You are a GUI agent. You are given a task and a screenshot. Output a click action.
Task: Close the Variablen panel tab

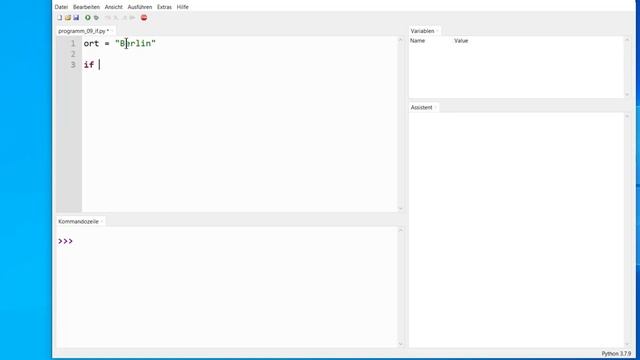coord(438,31)
